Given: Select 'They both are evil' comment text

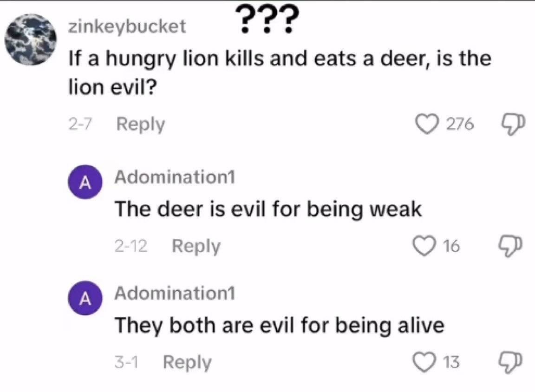Looking at the screenshot, I should [x=280, y=326].
